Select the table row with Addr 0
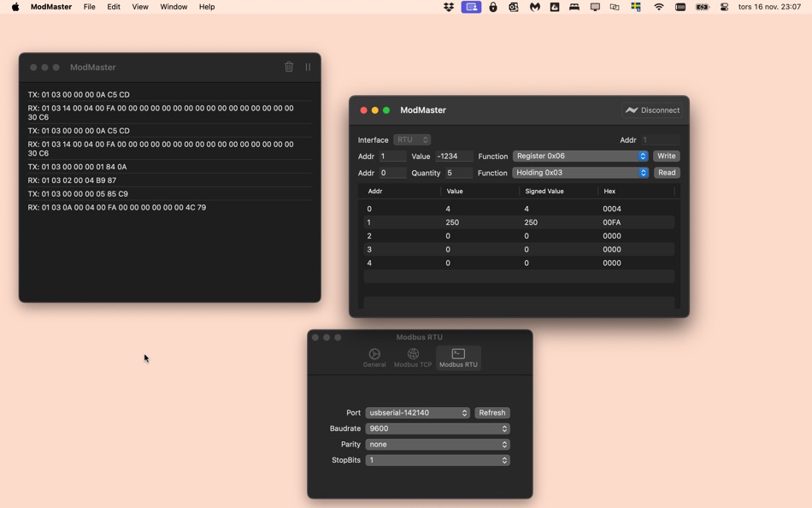 pyautogui.click(x=519, y=209)
